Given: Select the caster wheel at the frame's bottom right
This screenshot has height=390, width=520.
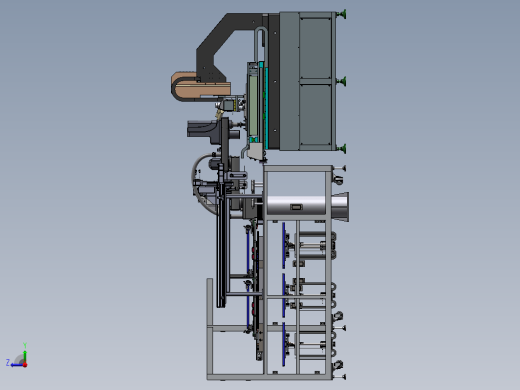Looking at the screenshot, I should (x=338, y=364).
